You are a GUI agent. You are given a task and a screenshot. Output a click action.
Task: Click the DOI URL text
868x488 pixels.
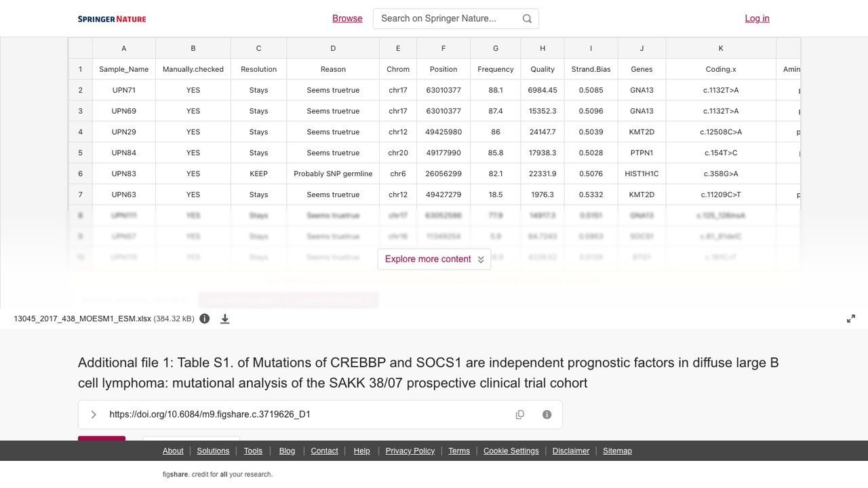click(x=210, y=415)
